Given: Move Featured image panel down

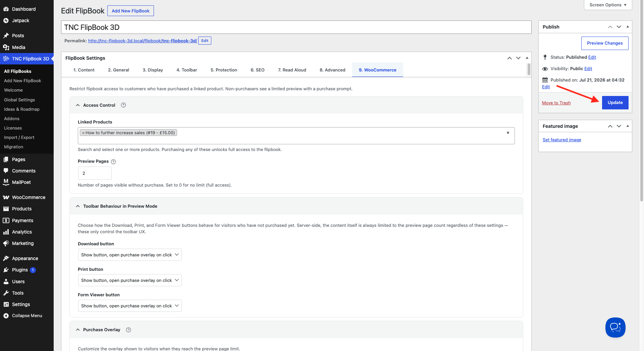Looking at the screenshot, I should point(619,126).
